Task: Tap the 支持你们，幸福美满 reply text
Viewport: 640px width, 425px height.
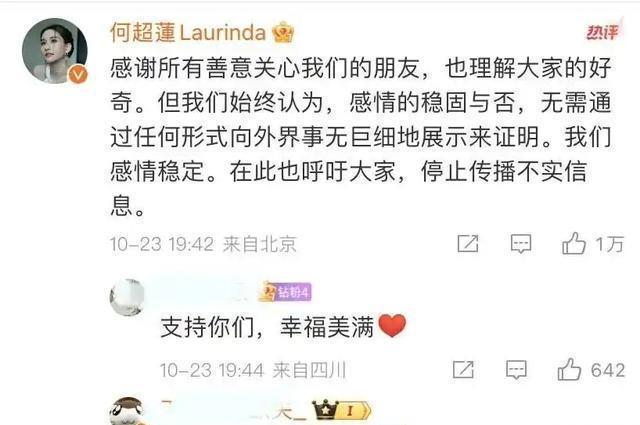Action: [267, 327]
